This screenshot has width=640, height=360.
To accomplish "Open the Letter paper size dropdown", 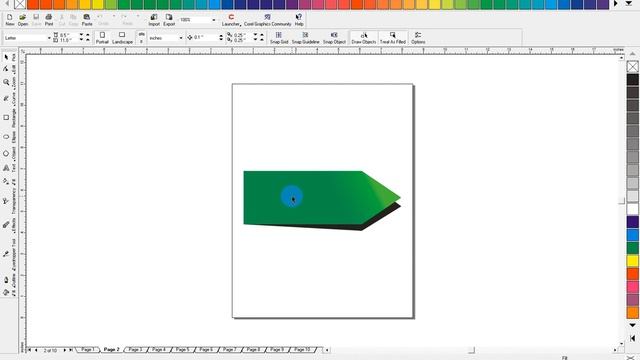I will (x=49, y=38).
